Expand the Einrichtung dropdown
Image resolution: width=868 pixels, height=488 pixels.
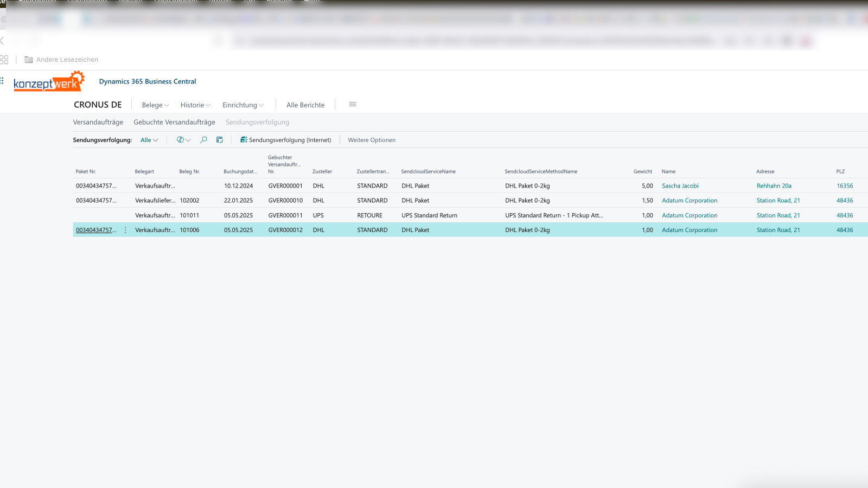(x=242, y=105)
